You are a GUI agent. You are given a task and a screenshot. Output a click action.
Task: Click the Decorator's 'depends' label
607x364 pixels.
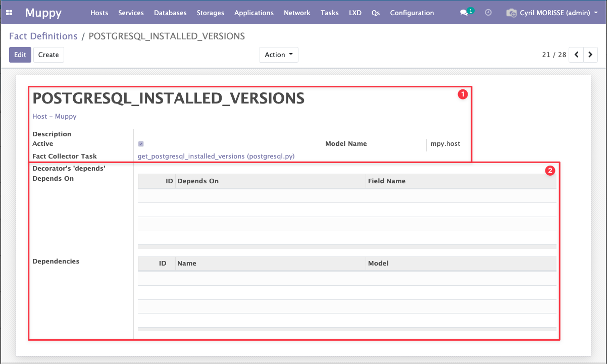coord(69,169)
